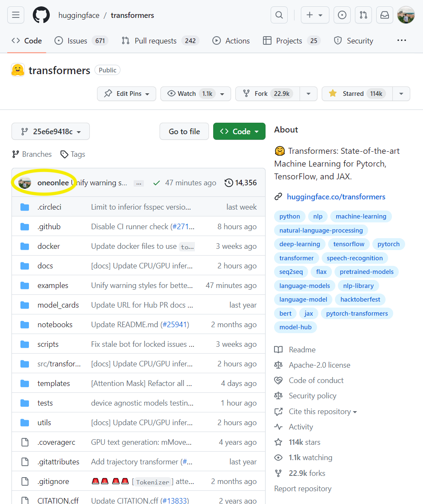Show the commit checks green checkmark
Viewport: 423px width, 504px height.
click(x=157, y=183)
